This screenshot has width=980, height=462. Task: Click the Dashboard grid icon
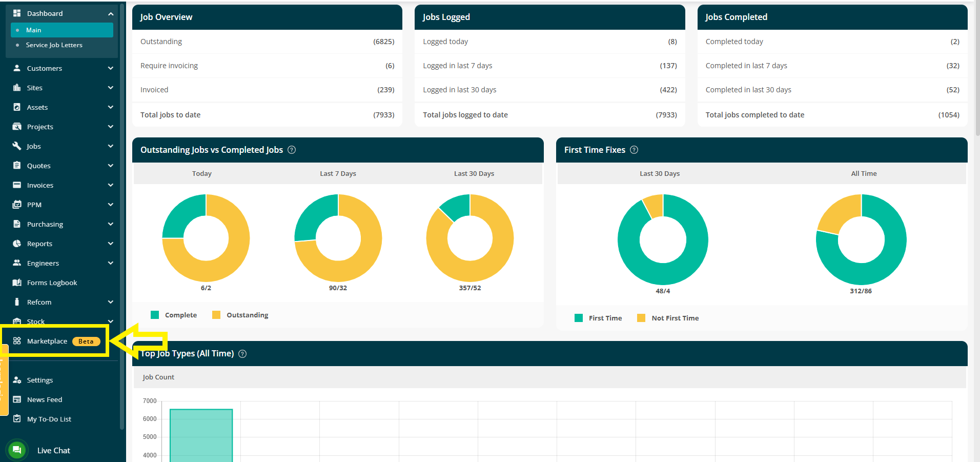17,13
